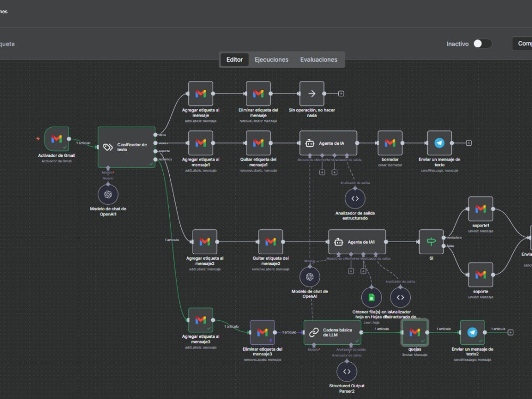
Task: Select the soporte1 Gmail node
Action: 481,209
